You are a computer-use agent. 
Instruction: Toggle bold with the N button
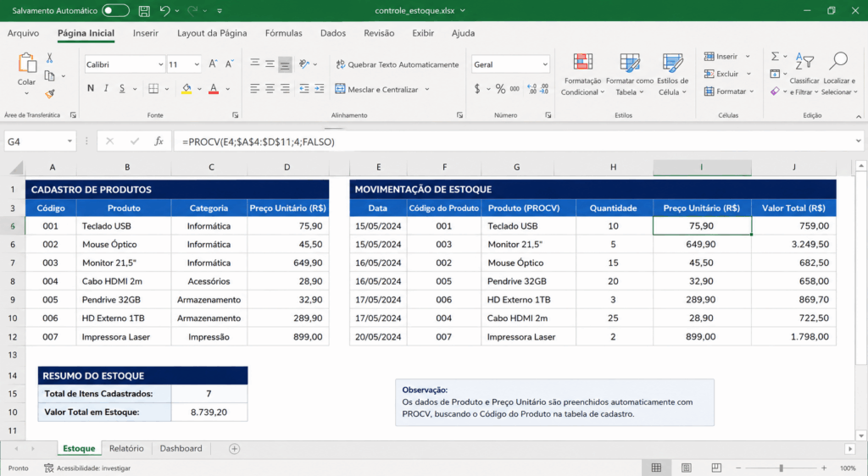(91, 88)
